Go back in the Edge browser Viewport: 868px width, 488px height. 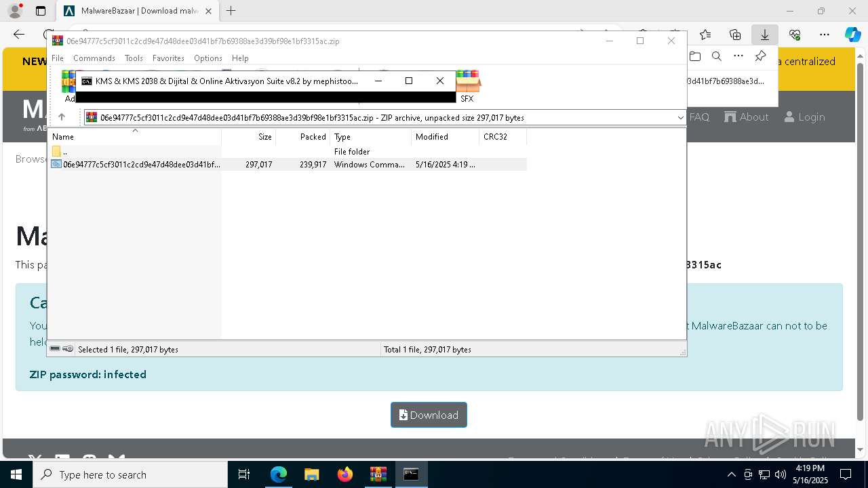click(19, 35)
